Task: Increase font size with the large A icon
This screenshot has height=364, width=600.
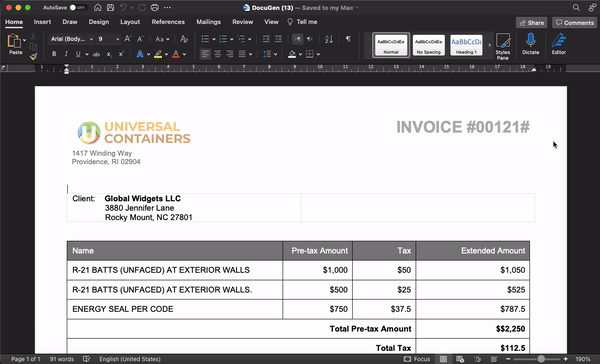Action: tap(128, 39)
